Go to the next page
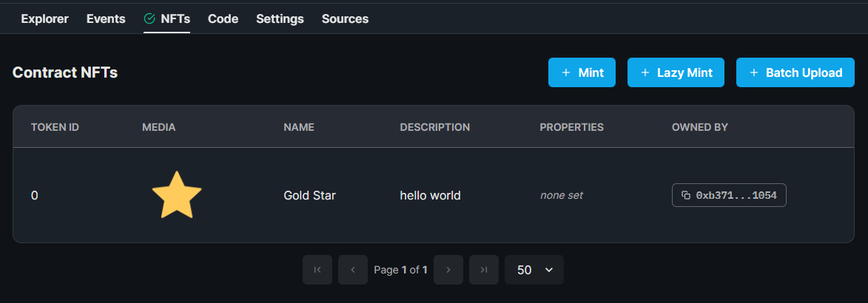The image size is (868, 303). (448, 270)
